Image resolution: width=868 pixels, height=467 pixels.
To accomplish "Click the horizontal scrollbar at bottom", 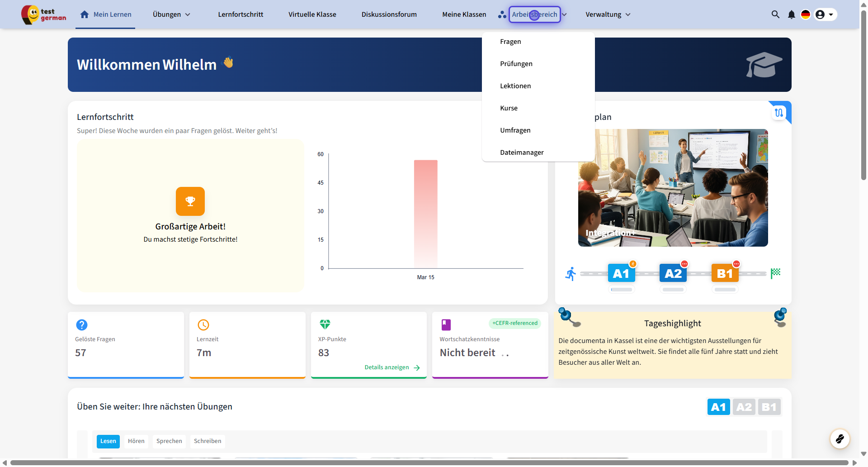I will tap(429, 462).
